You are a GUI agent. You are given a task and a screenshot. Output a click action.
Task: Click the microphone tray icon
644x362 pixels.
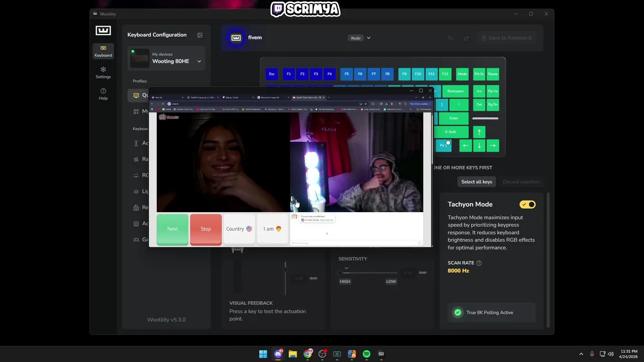[592, 354]
